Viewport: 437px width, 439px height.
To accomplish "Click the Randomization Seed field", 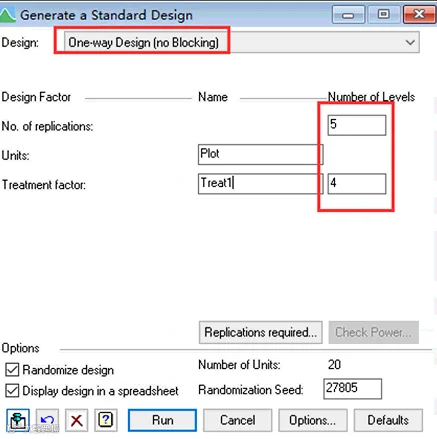I will pos(353,389).
